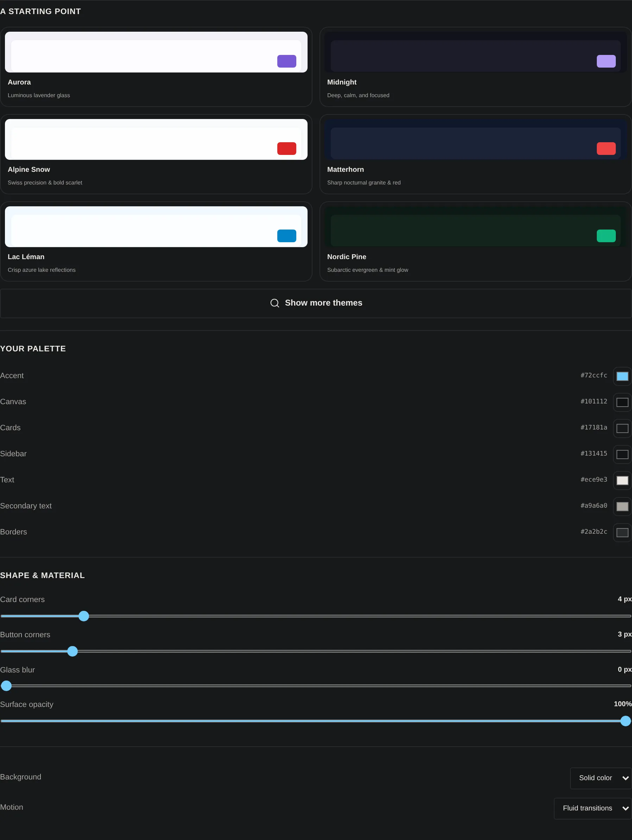
Task: Click the purple accent chip in Aurora preview
Action: pos(286,61)
